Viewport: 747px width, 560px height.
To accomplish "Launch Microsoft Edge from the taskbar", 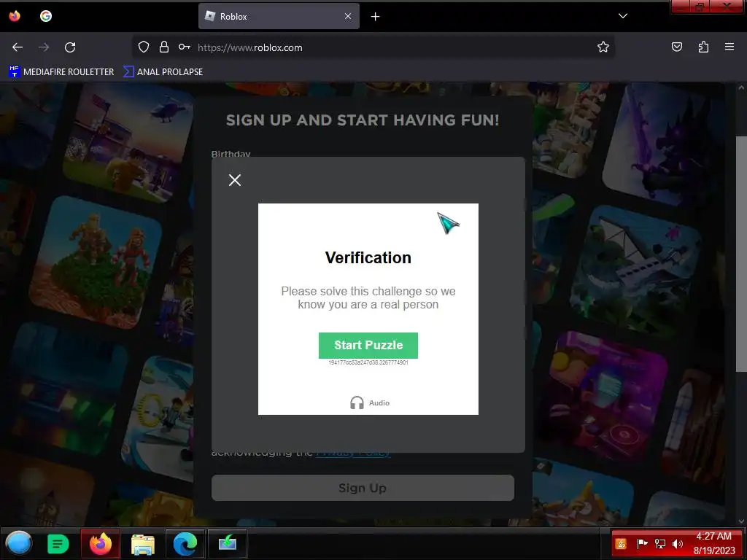I will pyautogui.click(x=185, y=543).
